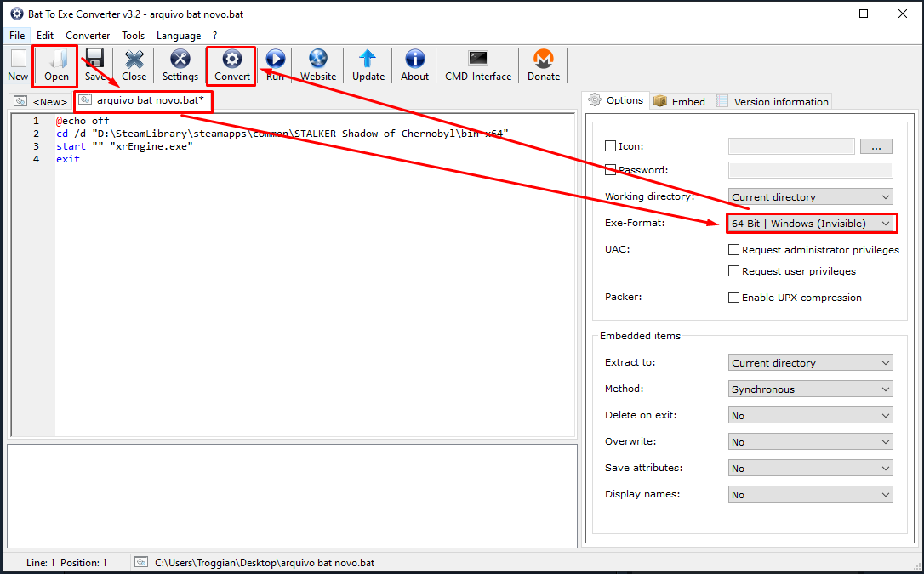This screenshot has height=574, width=924.
Task: Check Enable UPX compression
Action: pyautogui.click(x=733, y=298)
